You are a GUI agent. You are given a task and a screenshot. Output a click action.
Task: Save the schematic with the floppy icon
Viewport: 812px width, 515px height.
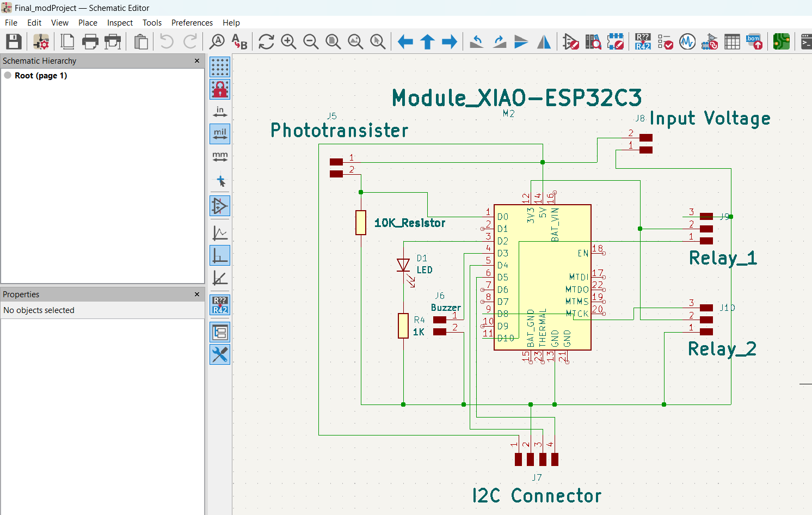click(x=14, y=41)
